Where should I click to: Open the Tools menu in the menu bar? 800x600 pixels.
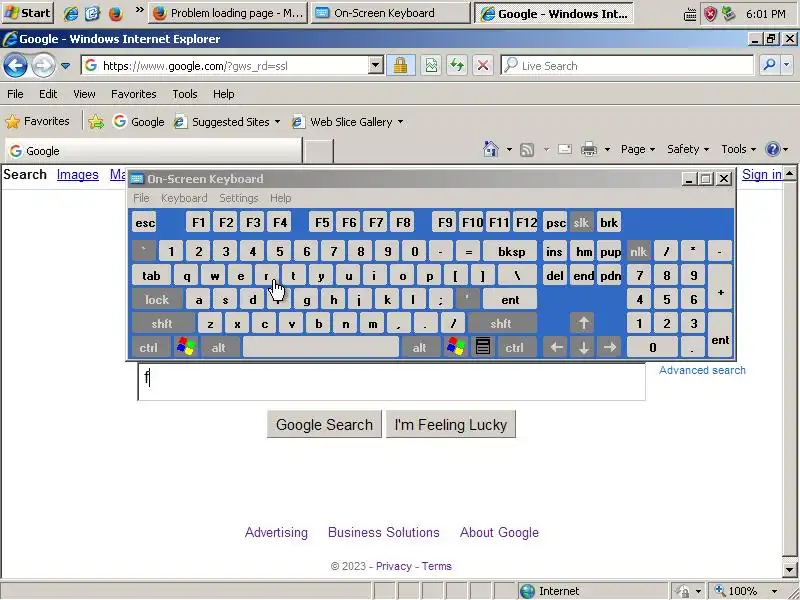pos(185,94)
